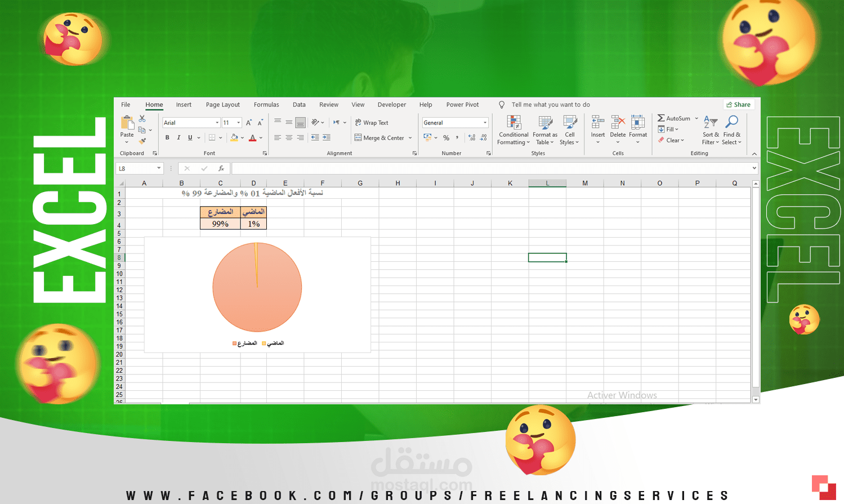Collapse the ribbon
This screenshot has width=844, height=504.
tap(754, 153)
